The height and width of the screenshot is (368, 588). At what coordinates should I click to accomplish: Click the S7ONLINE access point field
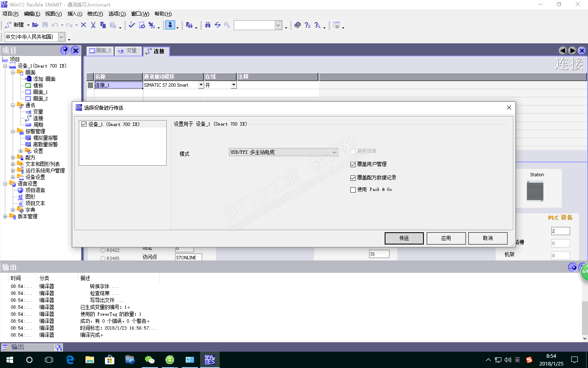189,258
